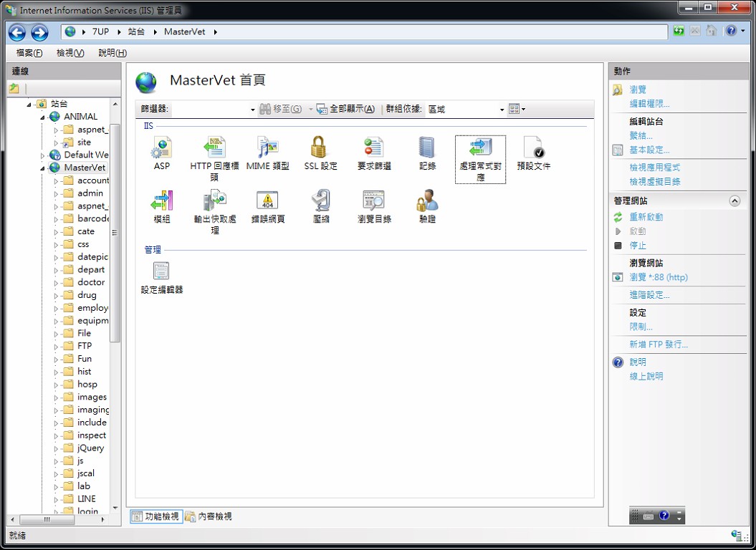Switch to 內容檢視 tab
The width and height of the screenshot is (756, 550).
(209, 516)
